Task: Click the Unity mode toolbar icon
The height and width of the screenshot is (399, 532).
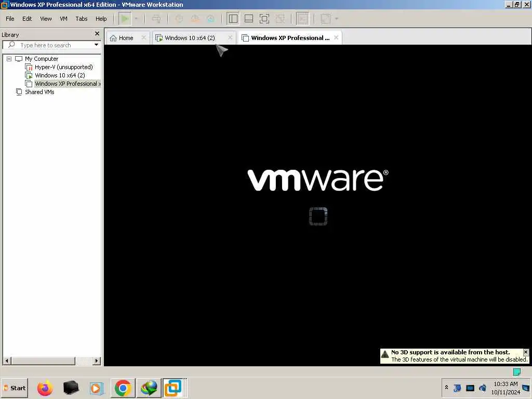Action: click(280, 19)
